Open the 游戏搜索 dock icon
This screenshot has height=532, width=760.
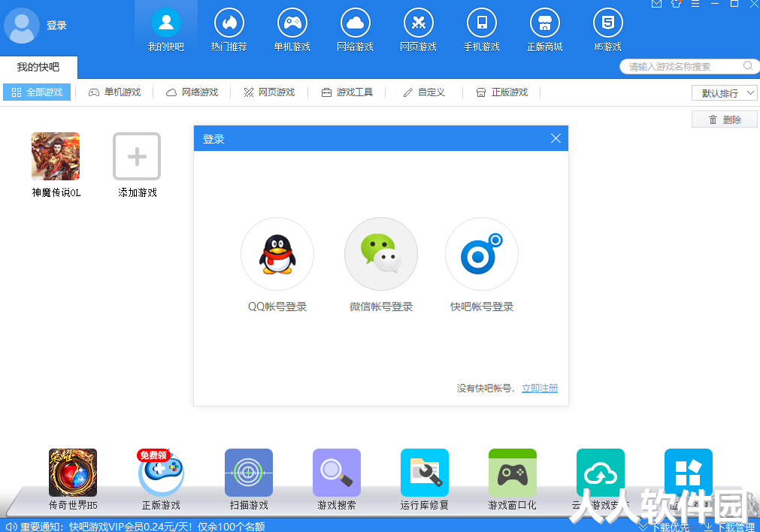pyautogui.click(x=336, y=473)
